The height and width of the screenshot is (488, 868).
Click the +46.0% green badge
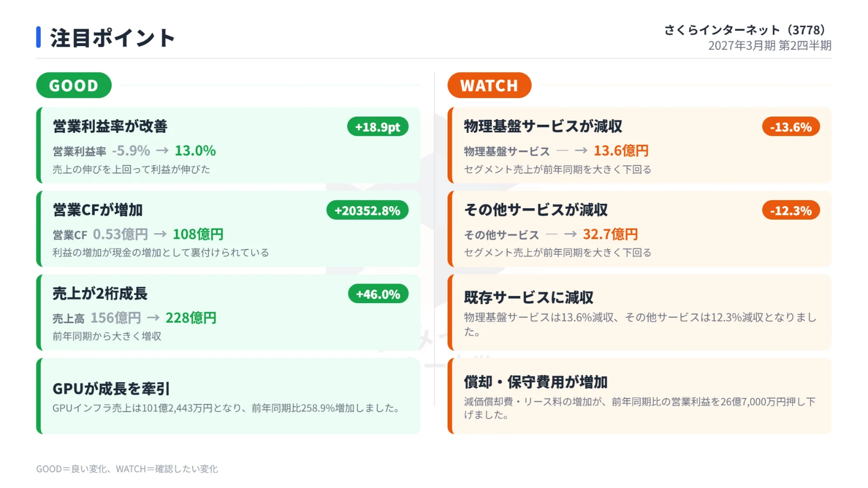click(x=378, y=294)
